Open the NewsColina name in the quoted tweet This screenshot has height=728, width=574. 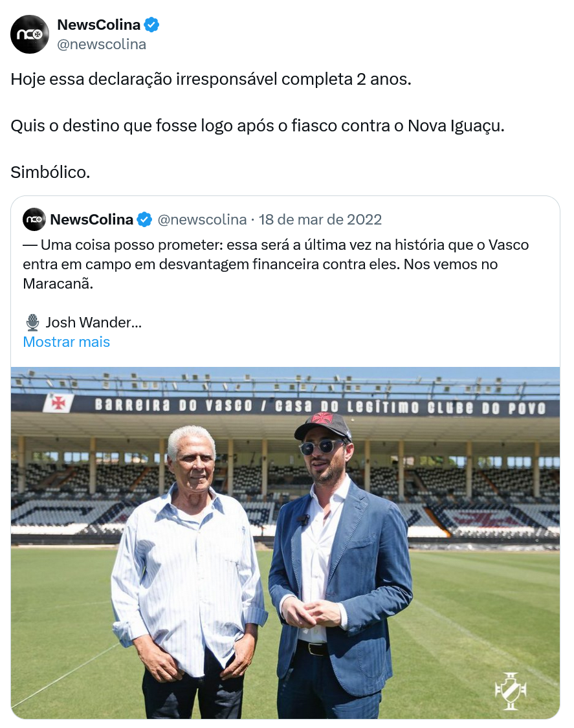pyautogui.click(x=91, y=219)
